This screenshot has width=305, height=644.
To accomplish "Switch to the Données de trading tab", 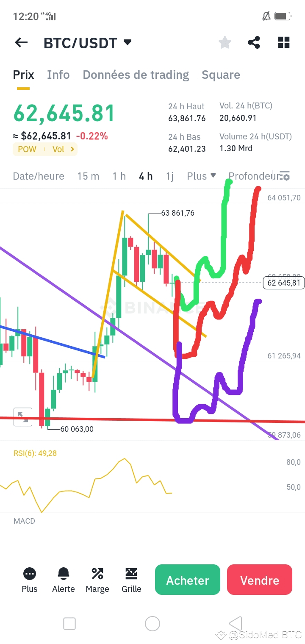I will pos(136,75).
